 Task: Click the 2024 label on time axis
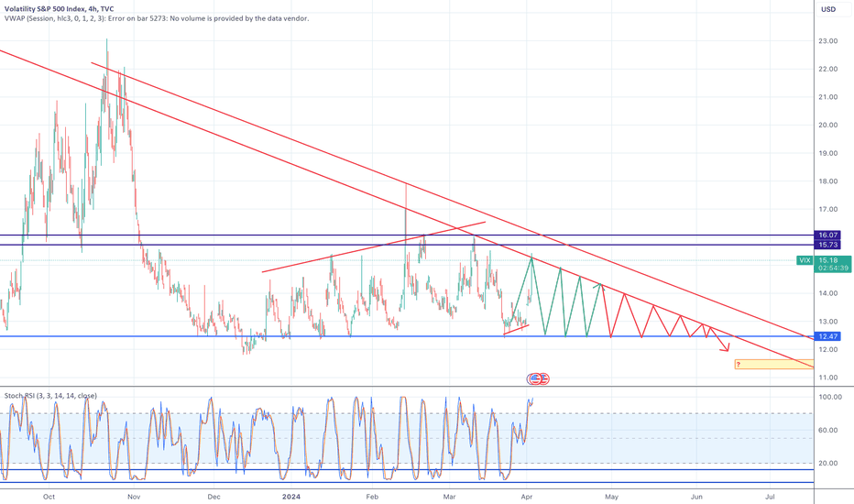[x=291, y=497]
